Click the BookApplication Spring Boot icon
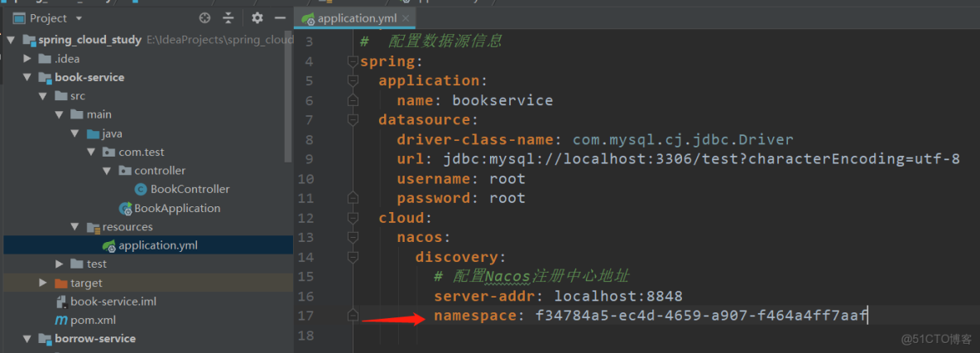This screenshot has width=980, height=353. (125, 209)
